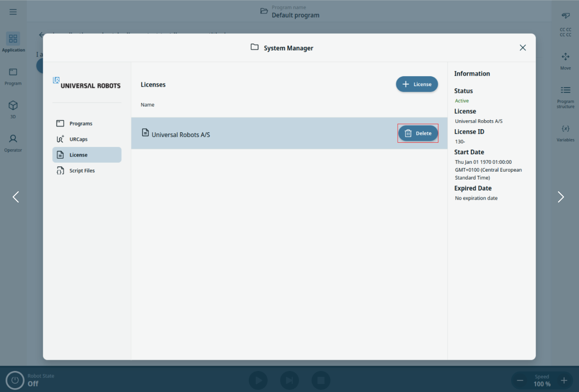Increase speed with the plus button
This screenshot has height=392, width=579.
pyautogui.click(x=564, y=380)
